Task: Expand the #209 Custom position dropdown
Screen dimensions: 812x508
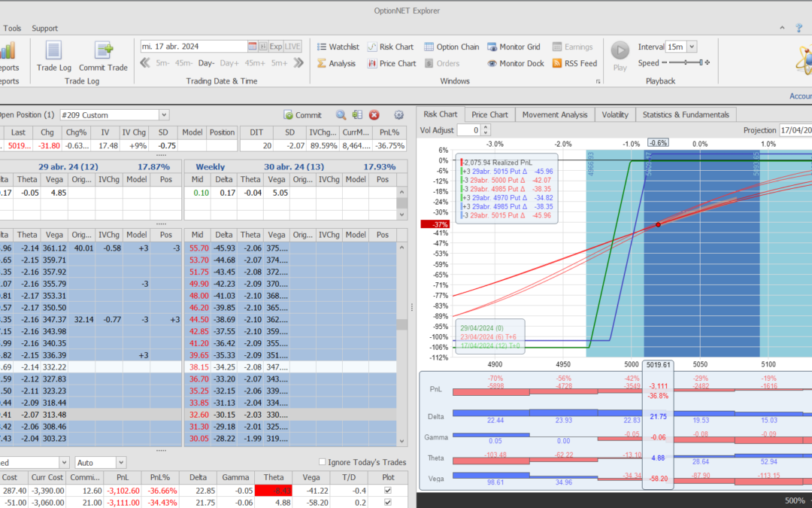Action: point(164,115)
